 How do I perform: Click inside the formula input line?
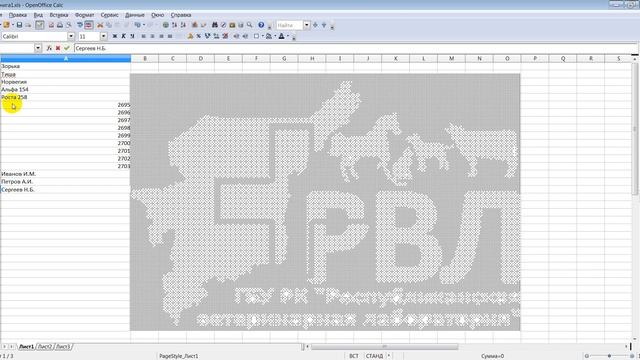(355, 48)
